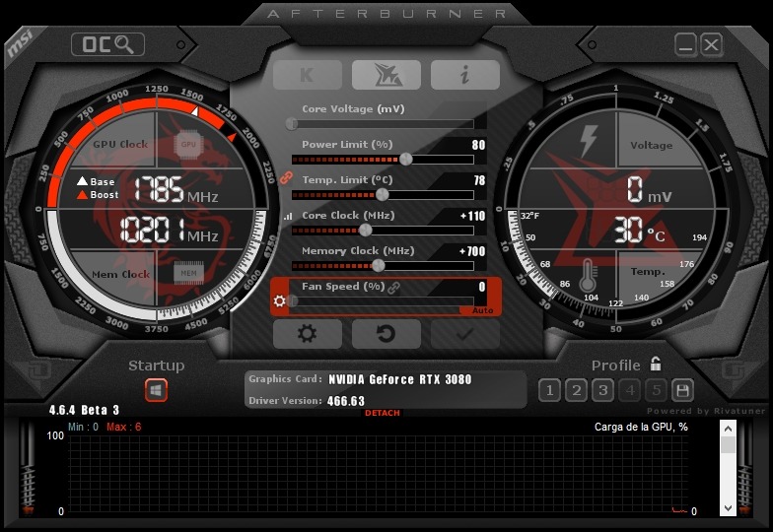The height and width of the screenshot is (532, 773).
Task: Reset settings with the circular arrow button
Action: point(386,334)
